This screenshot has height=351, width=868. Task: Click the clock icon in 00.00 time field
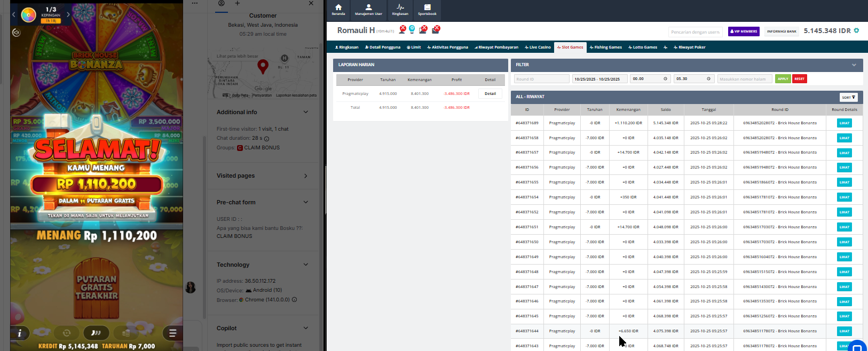tap(665, 79)
